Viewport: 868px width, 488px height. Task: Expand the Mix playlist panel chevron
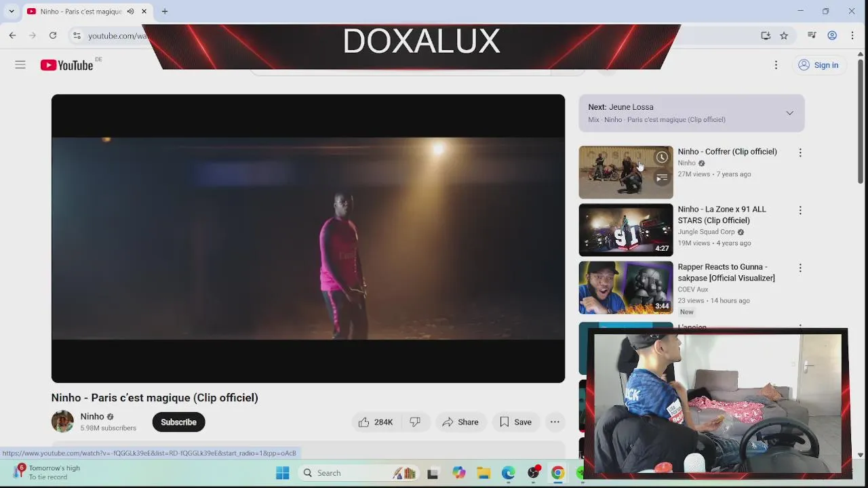pos(789,113)
